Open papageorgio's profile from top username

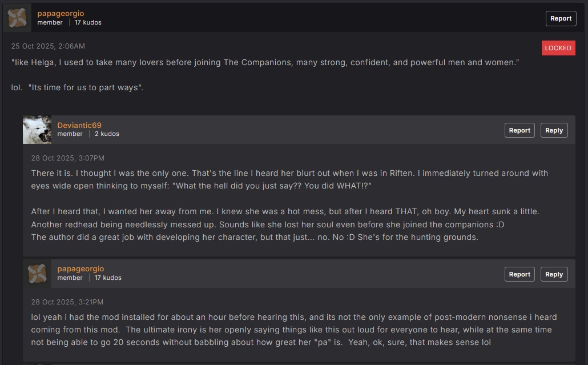(61, 14)
